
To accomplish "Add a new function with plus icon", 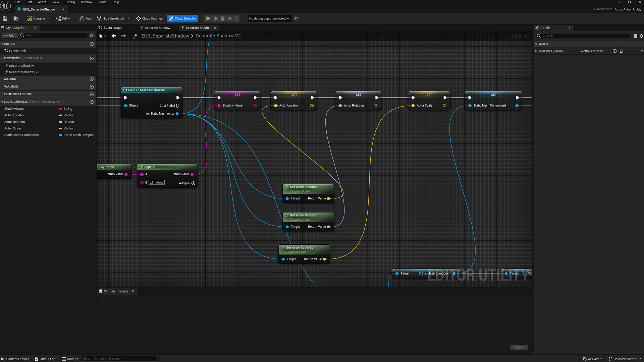I will point(92,58).
